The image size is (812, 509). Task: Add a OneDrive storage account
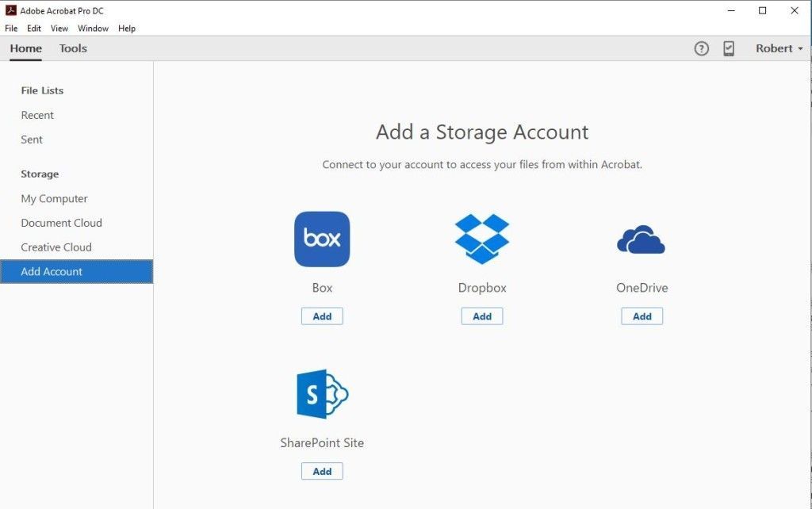coord(642,316)
